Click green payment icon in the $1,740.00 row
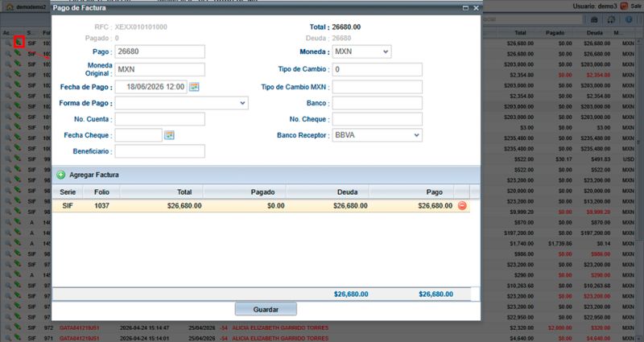 18,243
